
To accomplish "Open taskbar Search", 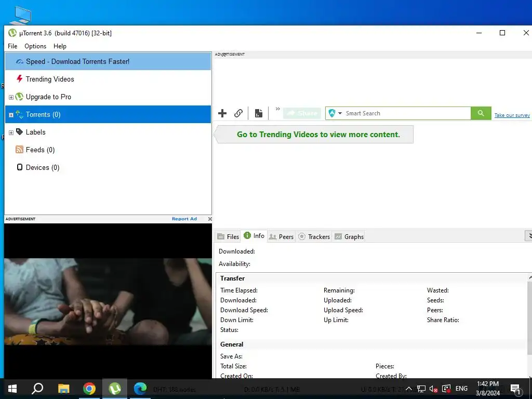I will [37, 389].
